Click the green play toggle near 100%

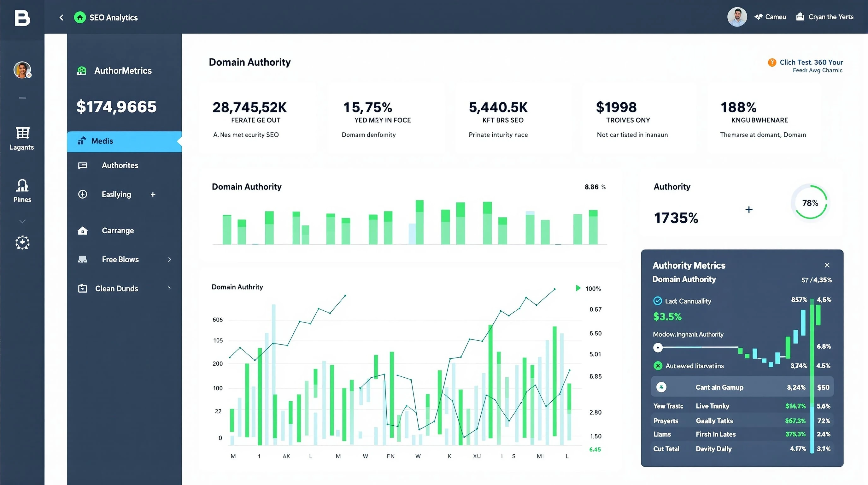tap(578, 288)
